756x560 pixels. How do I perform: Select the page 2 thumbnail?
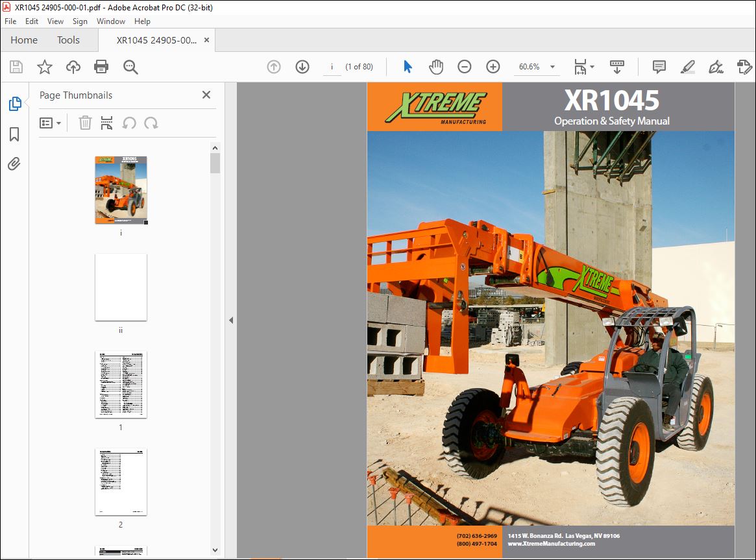(121, 482)
